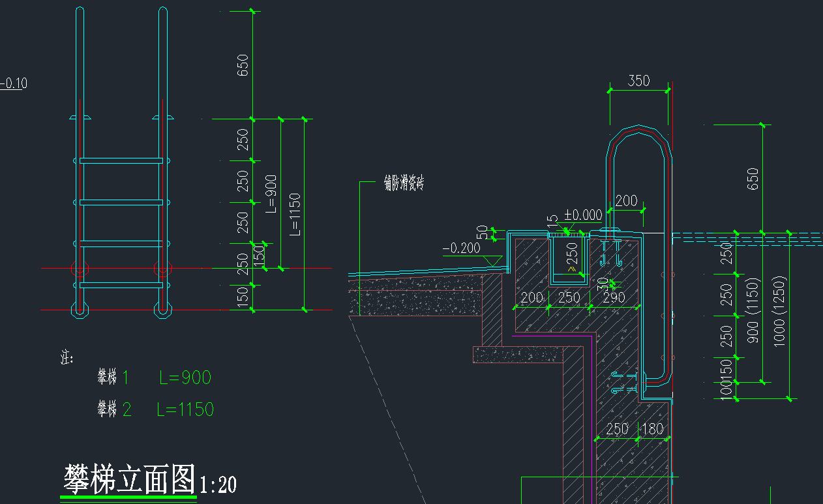Select the 650 dimension beside the ladder elevation top
823x504 pixels.
pyautogui.click(x=243, y=65)
